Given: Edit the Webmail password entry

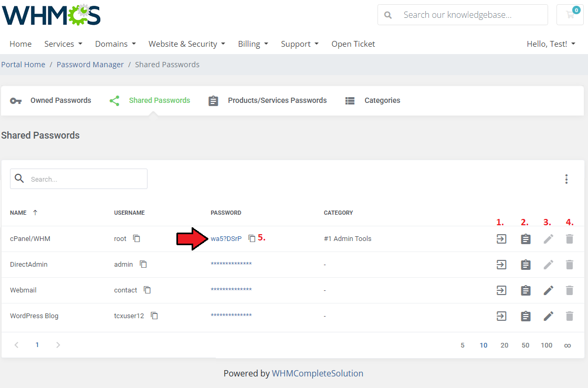Looking at the screenshot, I should coord(548,290).
